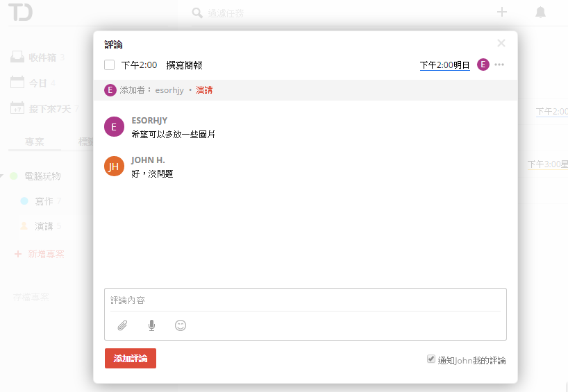This screenshot has width=568, height=392.
Task: Click the purple E assignee avatar in the task row
Action: pyautogui.click(x=483, y=65)
